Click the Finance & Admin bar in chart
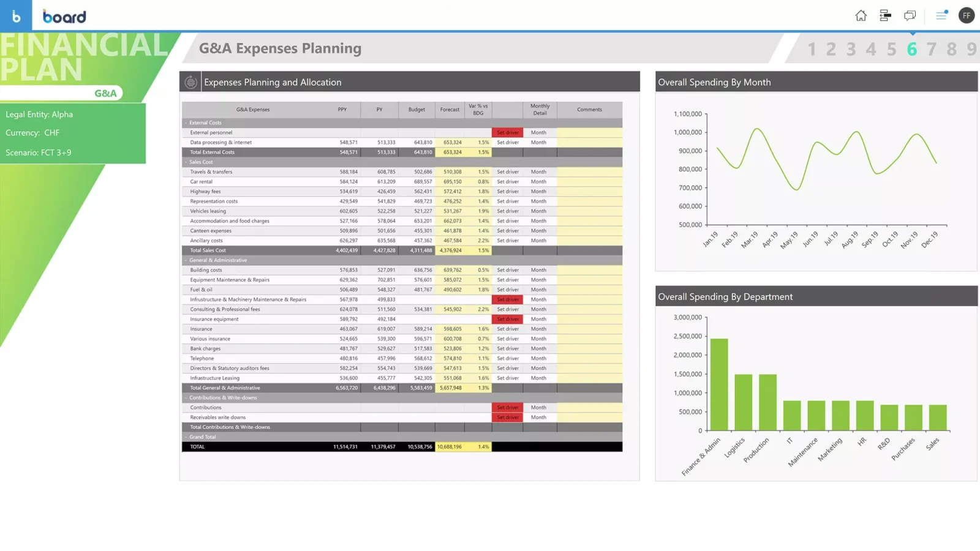This screenshot has width=980, height=551. pos(718,384)
